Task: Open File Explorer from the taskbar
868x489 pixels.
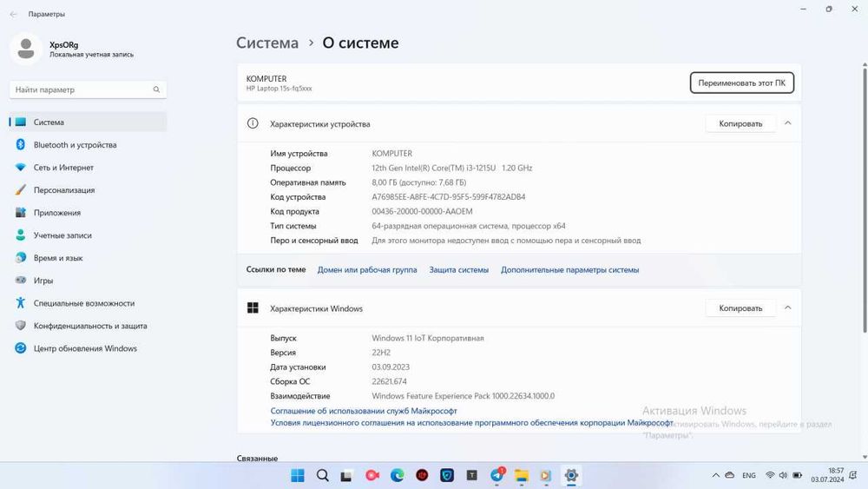Action: [522, 475]
